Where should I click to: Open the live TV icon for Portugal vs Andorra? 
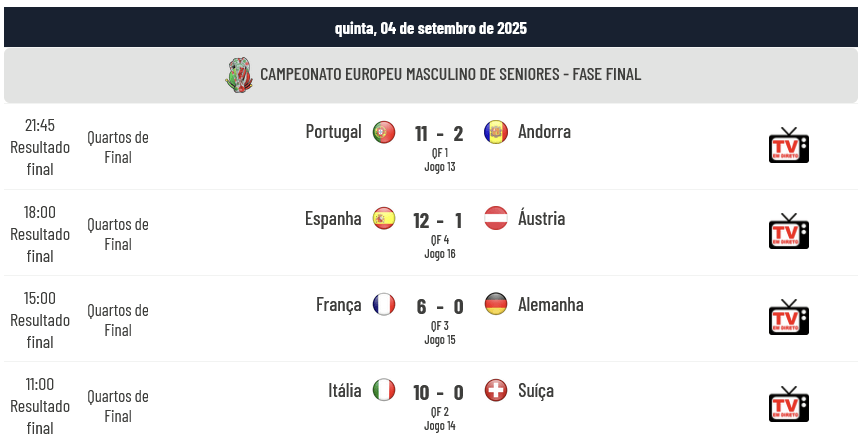789,145
